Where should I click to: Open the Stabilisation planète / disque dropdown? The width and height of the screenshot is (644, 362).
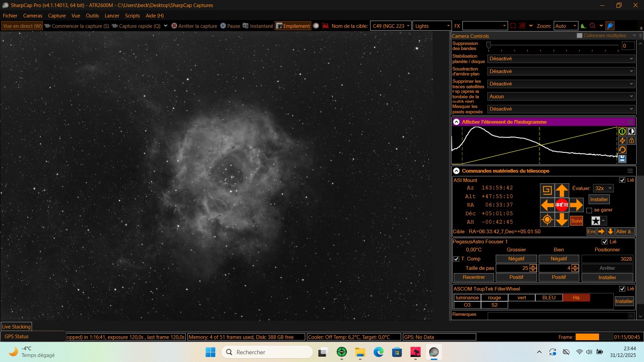point(561,59)
